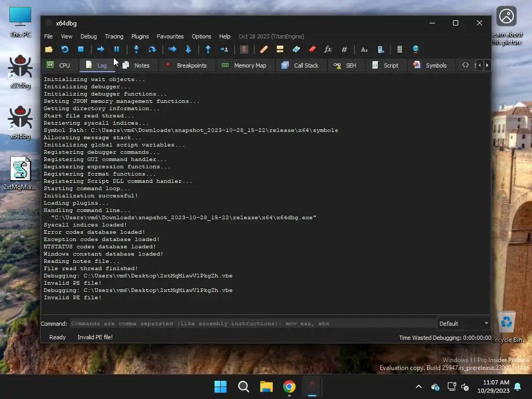Viewport: 532px width, 399px height.
Task: Click the Trace into icon
Action: pyautogui.click(x=172, y=49)
